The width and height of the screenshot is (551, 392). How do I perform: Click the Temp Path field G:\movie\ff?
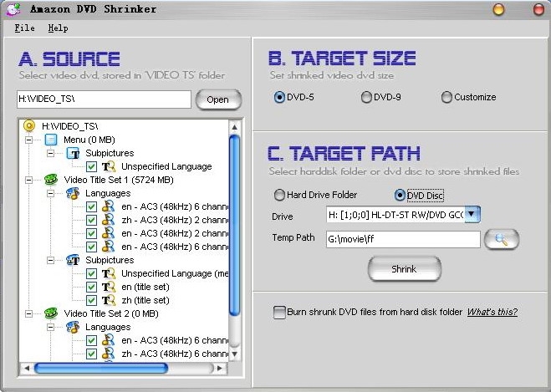403,239
